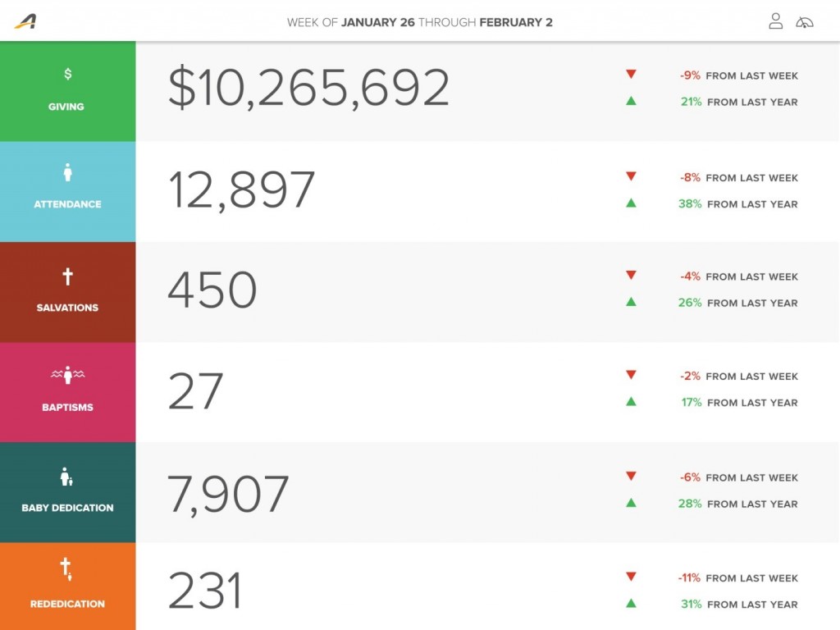The width and height of the screenshot is (840, 630).
Task: Click the red down arrow beside -9%
Action: click(x=631, y=75)
